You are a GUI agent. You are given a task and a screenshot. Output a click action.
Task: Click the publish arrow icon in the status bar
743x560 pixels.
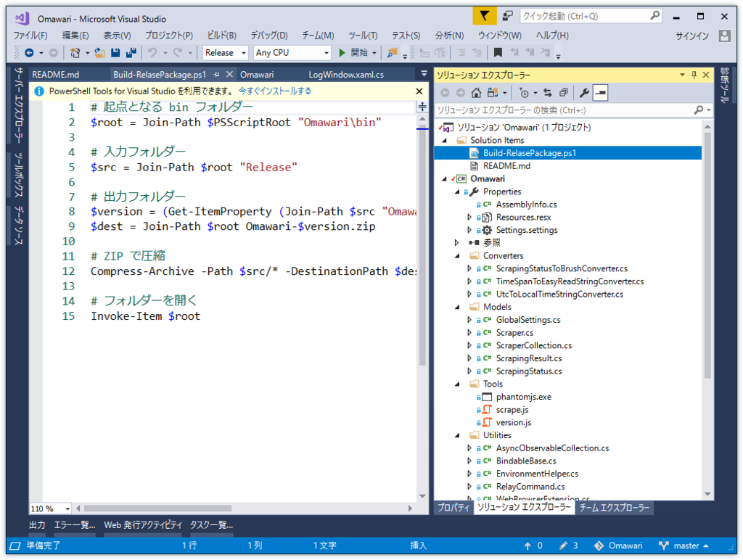tap(528, 545)
